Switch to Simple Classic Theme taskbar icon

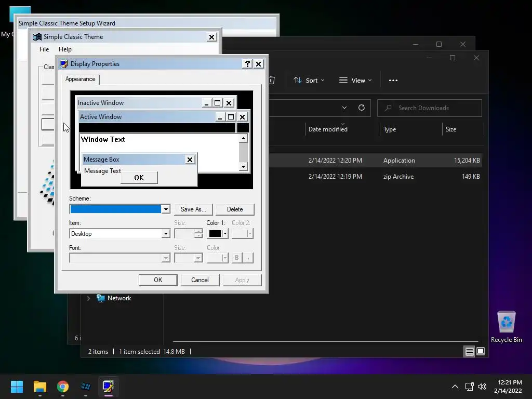86,387
